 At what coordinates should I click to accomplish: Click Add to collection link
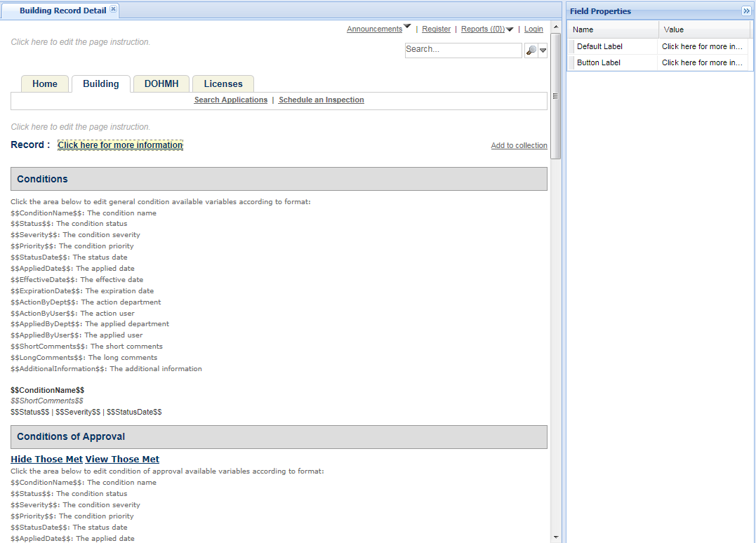coord(519,145)
